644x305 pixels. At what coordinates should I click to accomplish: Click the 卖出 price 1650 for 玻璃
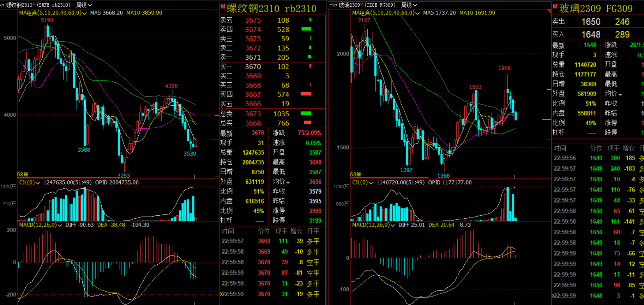coord(591,22)
